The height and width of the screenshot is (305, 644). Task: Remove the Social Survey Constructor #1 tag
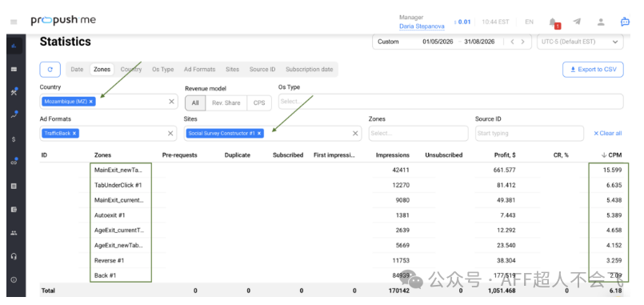click(259, 133)
